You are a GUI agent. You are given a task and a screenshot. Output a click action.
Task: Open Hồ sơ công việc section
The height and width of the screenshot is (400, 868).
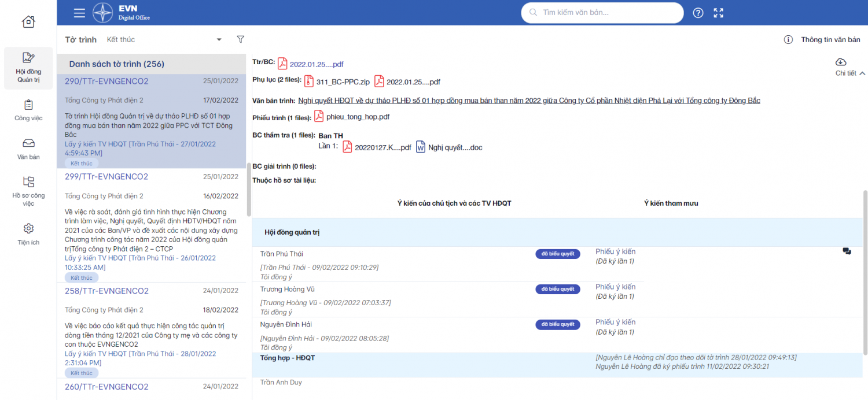28,191
